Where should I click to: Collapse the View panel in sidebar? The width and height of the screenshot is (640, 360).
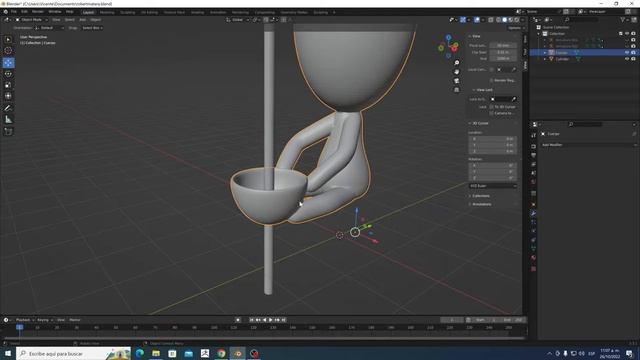(476, 36)
